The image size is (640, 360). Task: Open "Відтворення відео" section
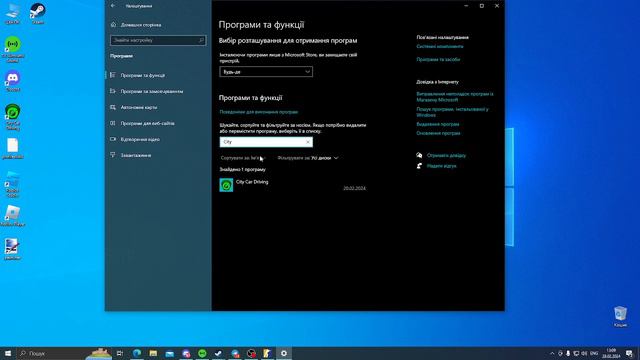tap(140, 139)
